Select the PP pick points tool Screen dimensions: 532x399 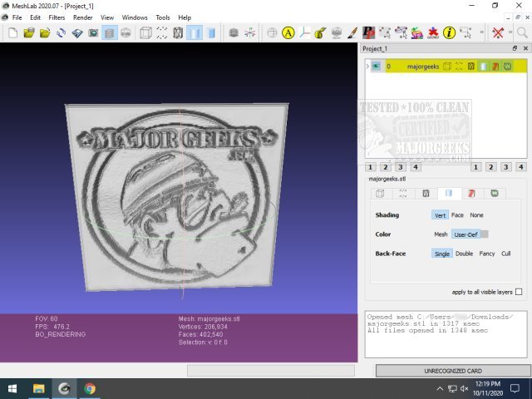coord(368,33)
